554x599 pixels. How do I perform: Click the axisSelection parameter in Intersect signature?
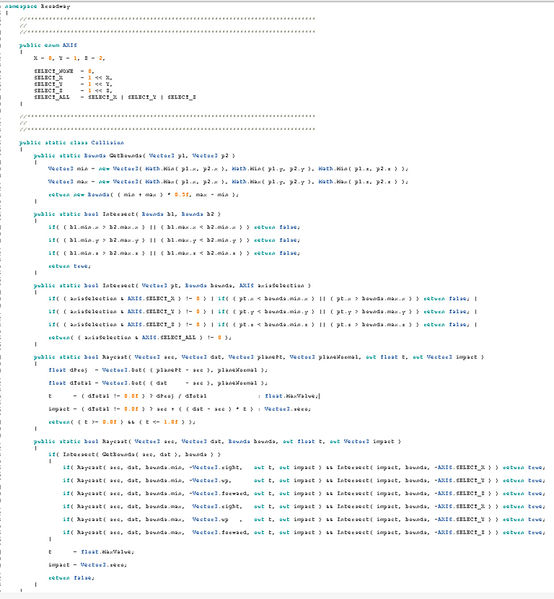click(x=281, y=285)
